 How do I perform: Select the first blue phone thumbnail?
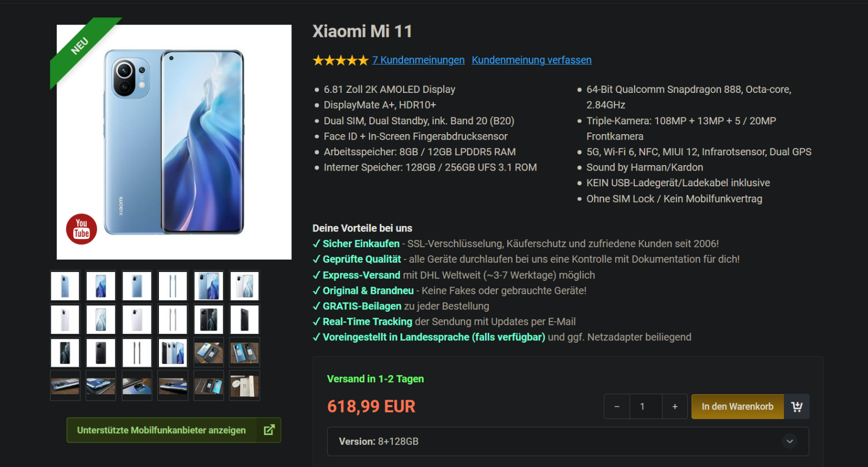(65, 286)
